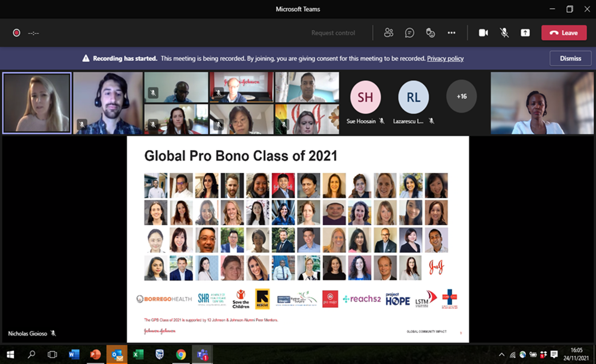Show hidden icons in the system tray
The height and width of the screenshot is (364, 596).
tap(501, 354)
